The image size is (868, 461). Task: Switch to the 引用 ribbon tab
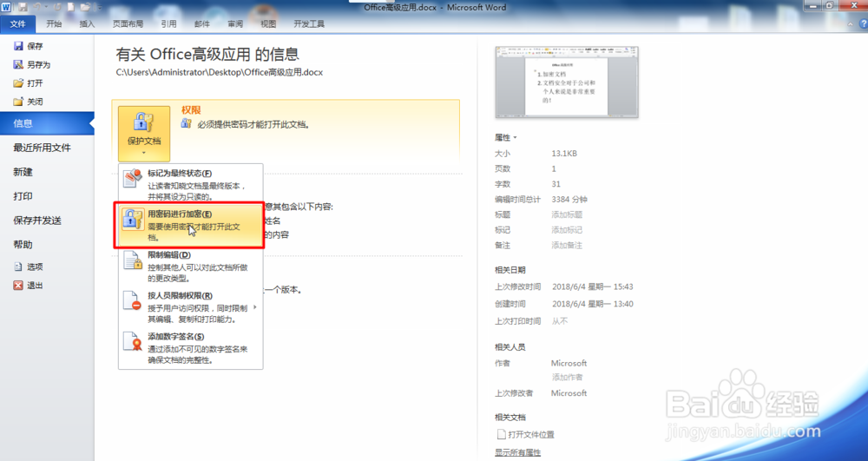169,23
